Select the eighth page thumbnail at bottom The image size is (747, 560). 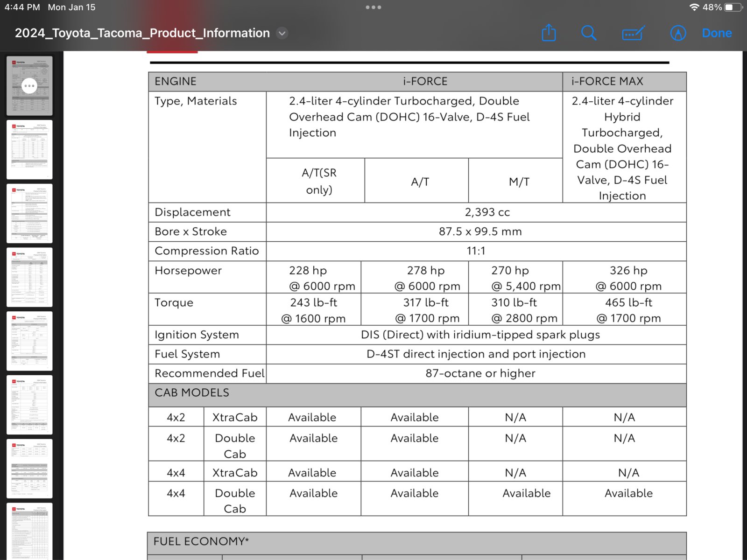pyautogui.click(x=29, y=532)
